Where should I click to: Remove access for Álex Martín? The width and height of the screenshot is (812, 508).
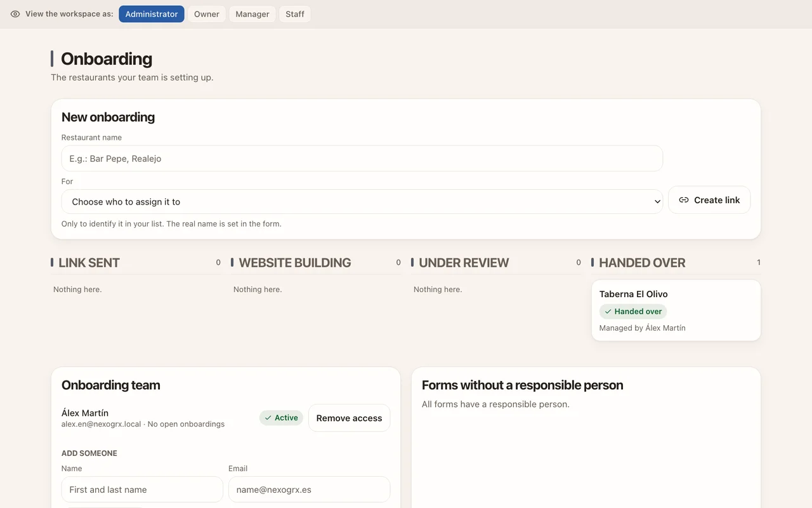coord(349,418)
